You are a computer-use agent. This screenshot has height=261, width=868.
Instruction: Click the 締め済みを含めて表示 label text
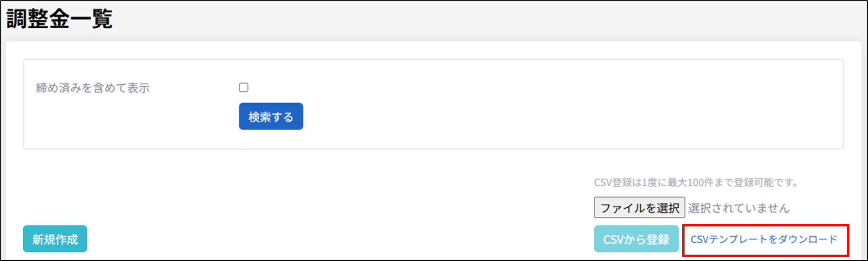93,88
